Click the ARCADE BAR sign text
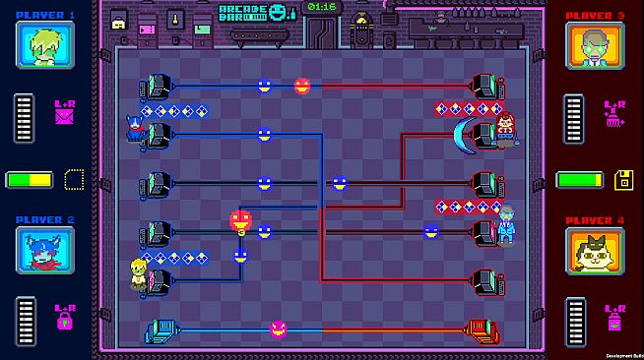The height and width of the screenshot is (360, 644). click(x=243, y=13)
